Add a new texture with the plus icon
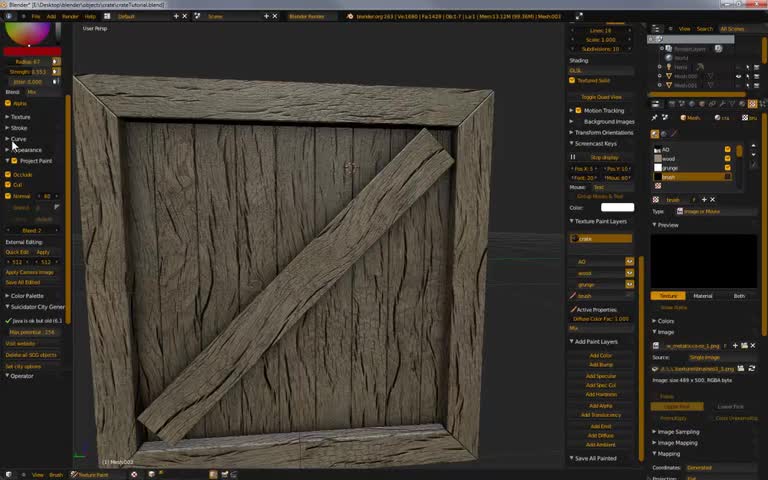This screenshot has width=768, height=480. coord(704,199)
